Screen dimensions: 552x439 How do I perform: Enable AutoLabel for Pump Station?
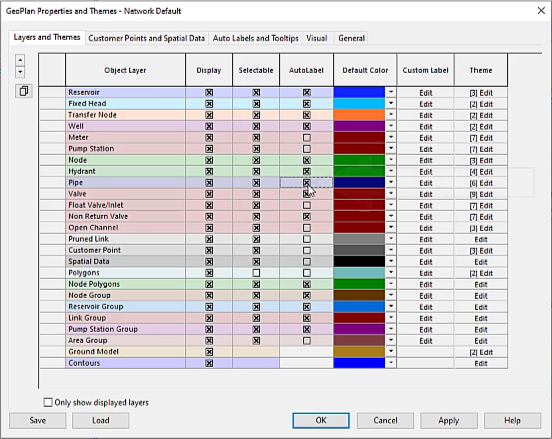[307, 149]
